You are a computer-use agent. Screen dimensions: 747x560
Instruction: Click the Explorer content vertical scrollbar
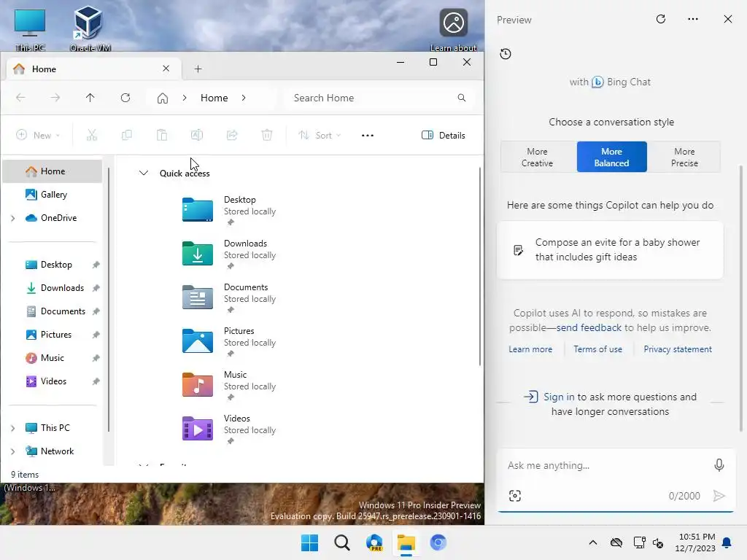480,267
